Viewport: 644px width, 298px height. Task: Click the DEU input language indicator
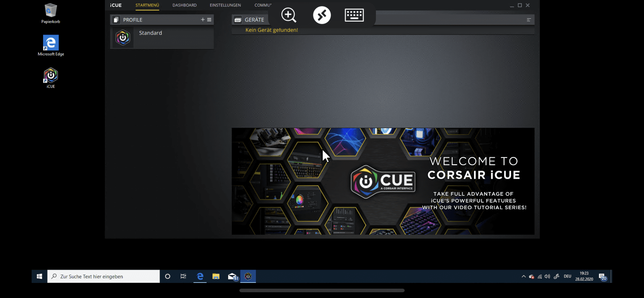coord(567,276)
